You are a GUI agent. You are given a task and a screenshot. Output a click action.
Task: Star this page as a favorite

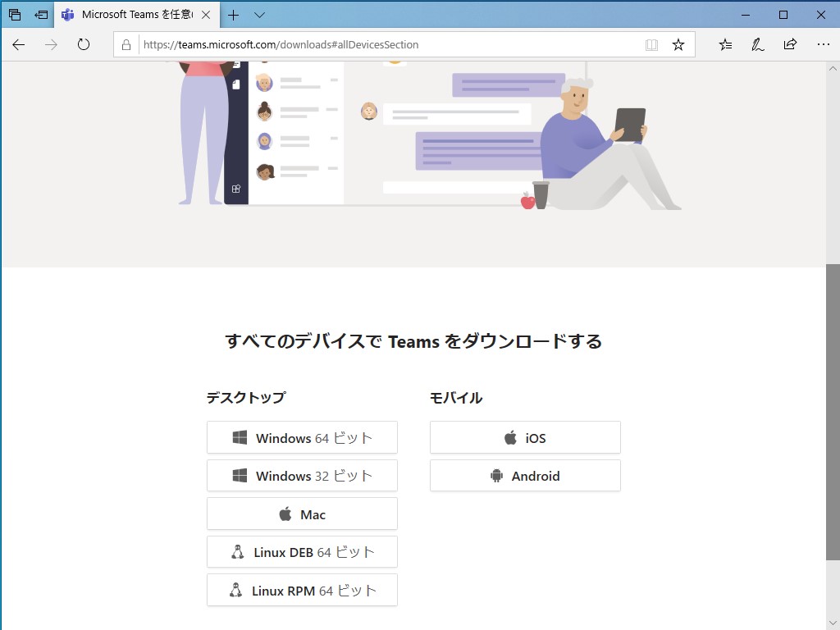678,45
